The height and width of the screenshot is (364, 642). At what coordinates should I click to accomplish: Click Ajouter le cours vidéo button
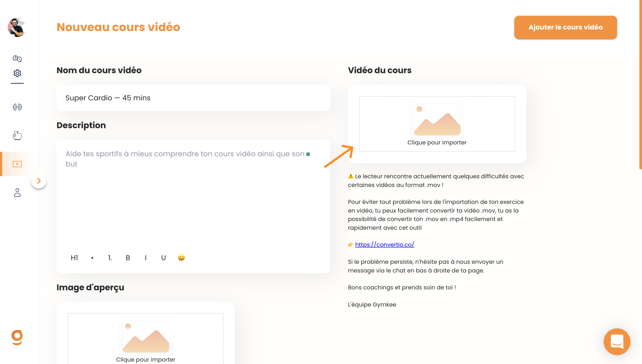click(565, 27)
